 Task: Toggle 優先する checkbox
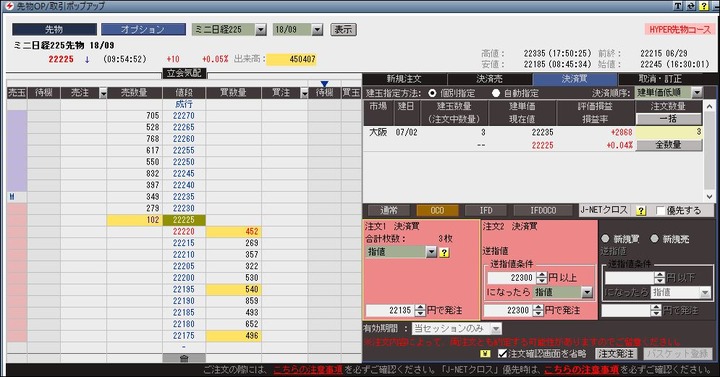coord(660,211)
